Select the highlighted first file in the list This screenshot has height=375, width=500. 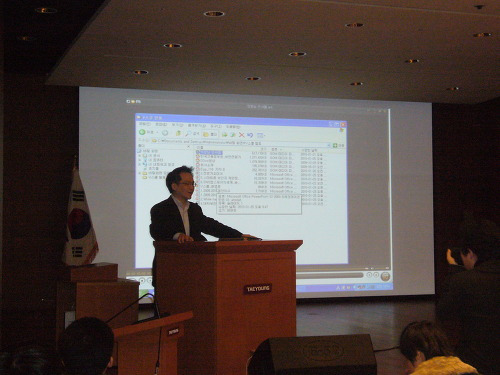(210, 152)
